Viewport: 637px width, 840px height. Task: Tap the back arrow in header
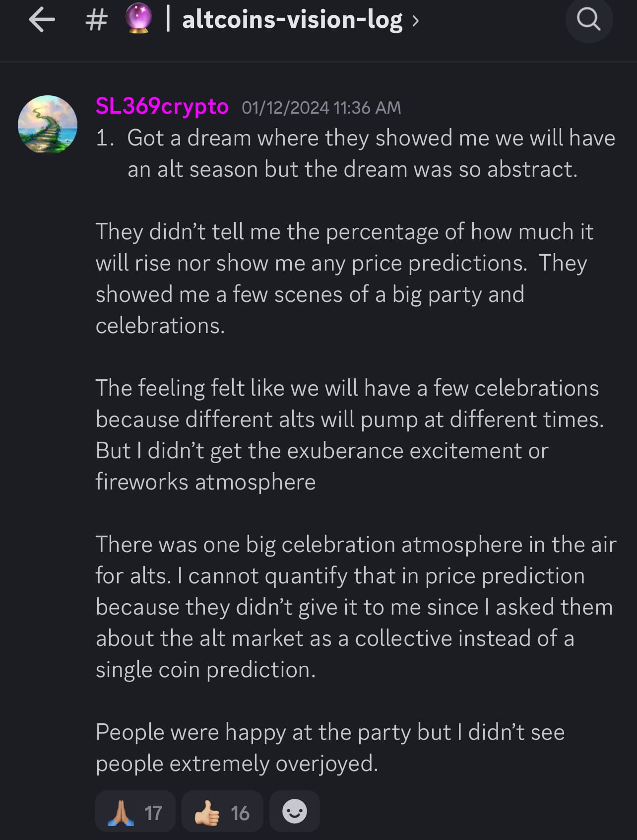tap(42, 21)
